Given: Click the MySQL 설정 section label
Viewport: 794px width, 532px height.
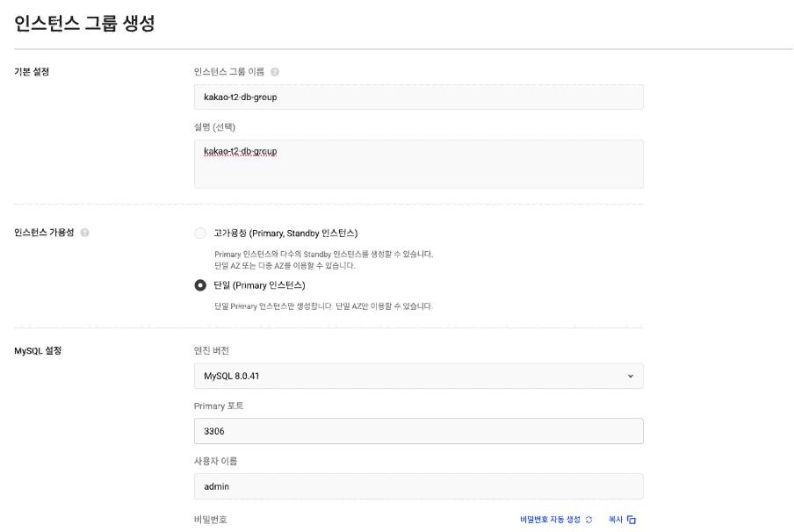Looking at the screenshot, I should (x=38, y=350).
